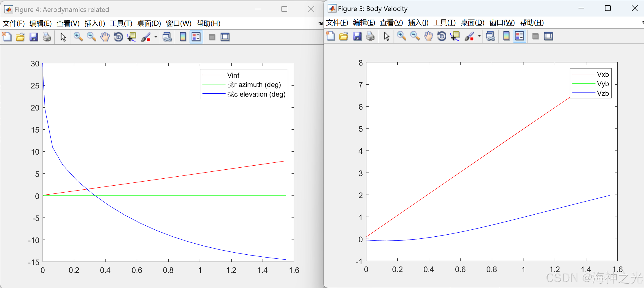Save figure icon in Figure 4 toolbar

click(x=34, y=37)
